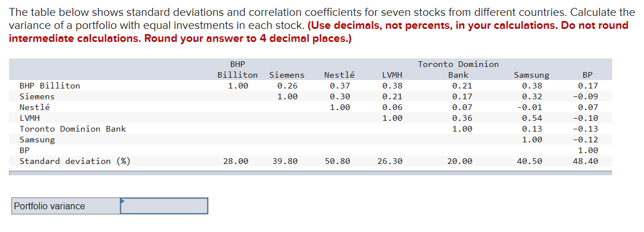Click the Standard deviation (%) row label
Image resolution: width=644 pixels, height=232 pixels.
(x=75, y=161)
